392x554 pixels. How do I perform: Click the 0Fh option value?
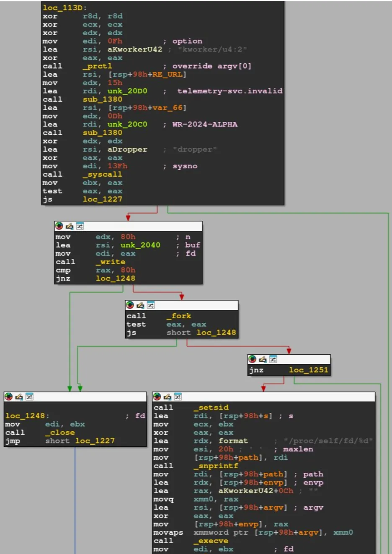(x=115, y=41)
